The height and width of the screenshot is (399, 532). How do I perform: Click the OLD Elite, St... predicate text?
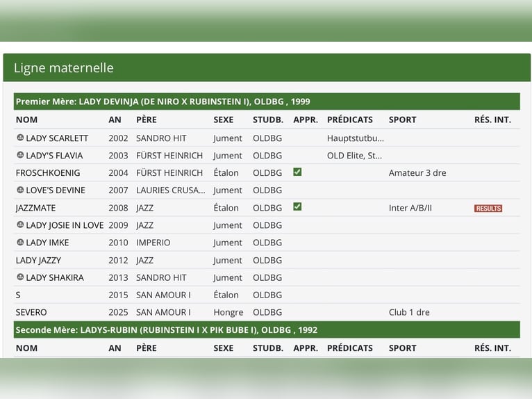tap(355, 156)
